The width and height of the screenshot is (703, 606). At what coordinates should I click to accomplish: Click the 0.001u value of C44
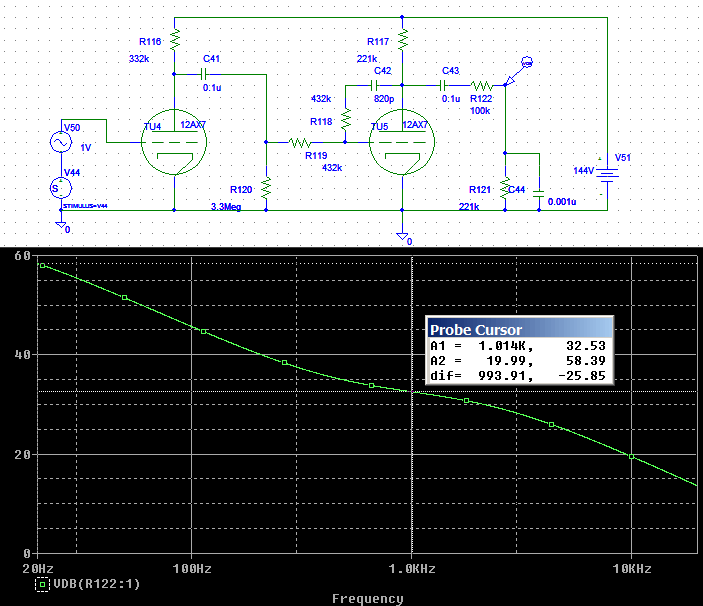(x=562, y=202)
